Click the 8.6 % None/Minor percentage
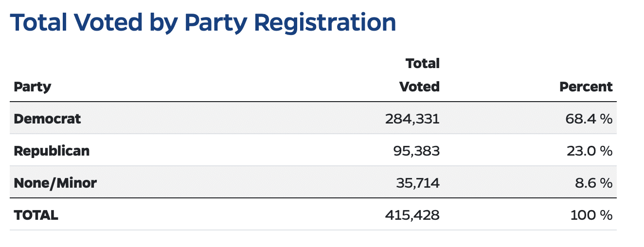Image resolution: width=644 pixels, height=247 pixels. pos(591,183)
